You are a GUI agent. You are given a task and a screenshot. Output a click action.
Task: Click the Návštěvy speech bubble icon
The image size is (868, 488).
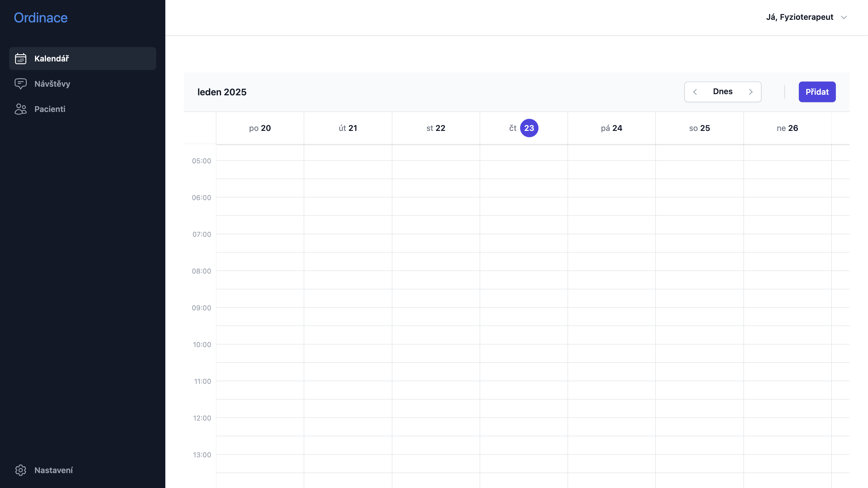pos(21,84)
